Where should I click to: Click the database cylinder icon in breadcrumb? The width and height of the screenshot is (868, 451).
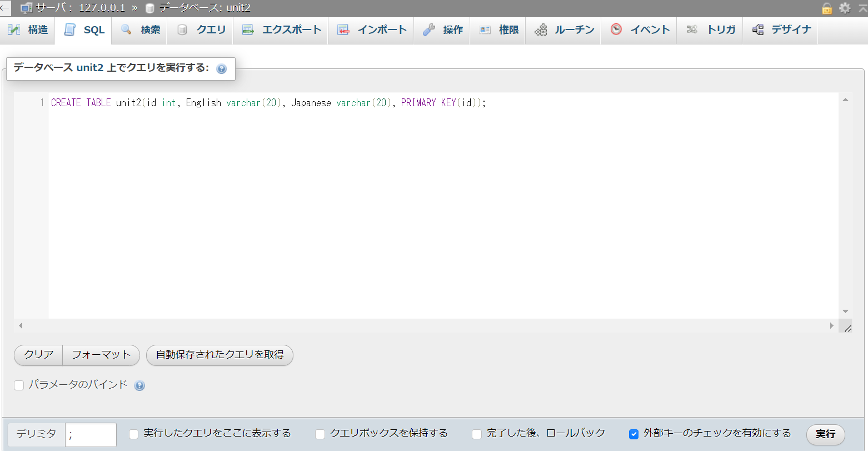(150, 8)
